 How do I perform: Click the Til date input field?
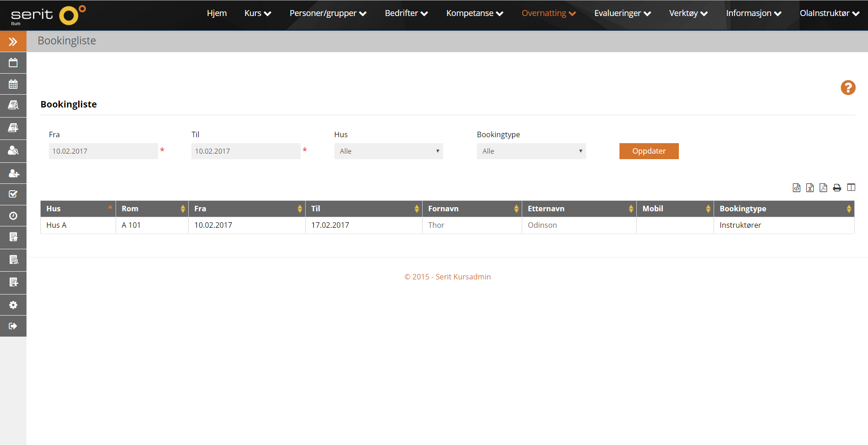[246, 151]
